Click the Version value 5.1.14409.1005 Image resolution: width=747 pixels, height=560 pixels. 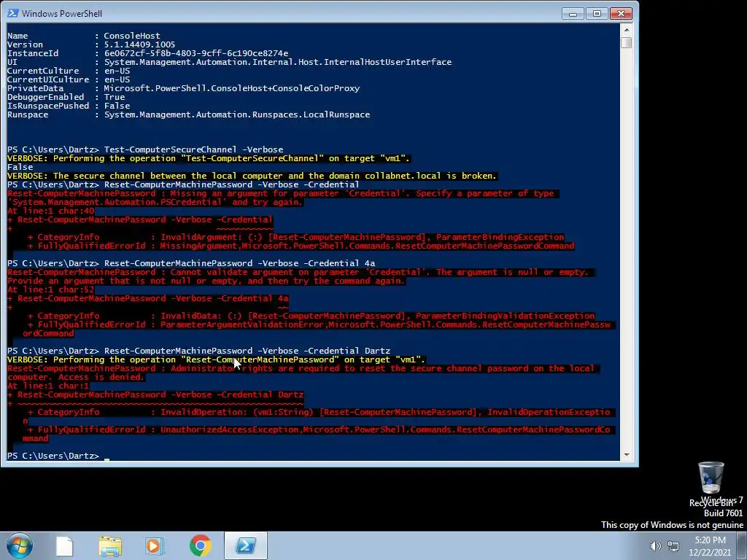[x=139, y=44]
